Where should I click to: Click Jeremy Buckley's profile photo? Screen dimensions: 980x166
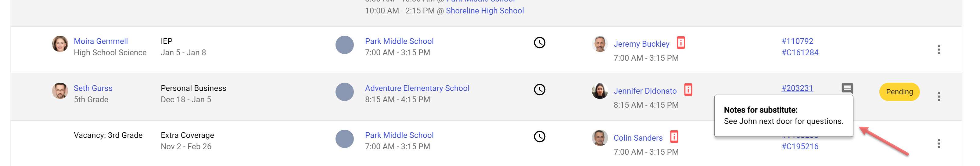coord(600,44)
